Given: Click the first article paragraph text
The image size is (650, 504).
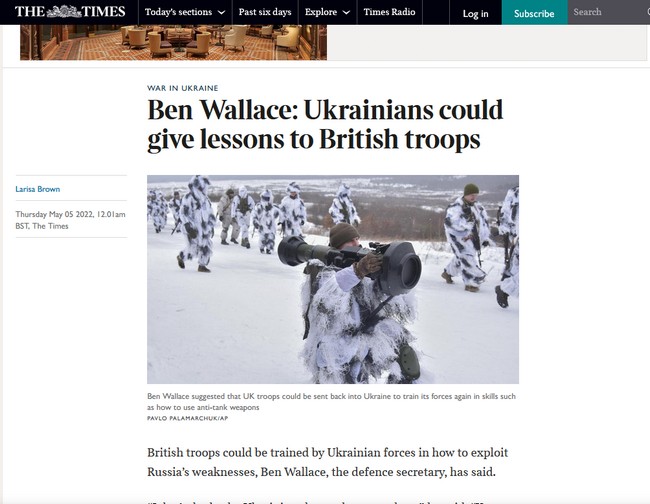Looking at the screenshot, I should (327, 462).
